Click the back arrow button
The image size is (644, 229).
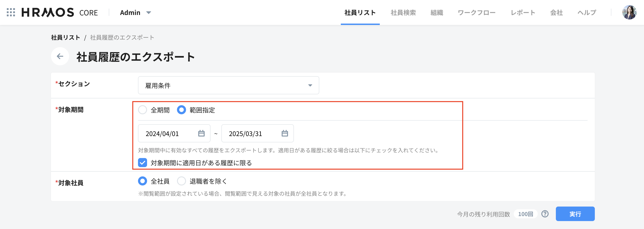point(60,56)
